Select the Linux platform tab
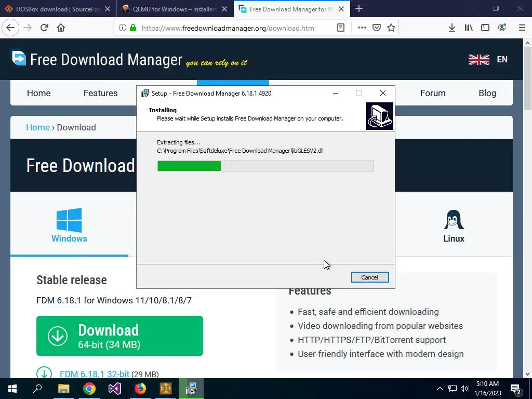 454,225
